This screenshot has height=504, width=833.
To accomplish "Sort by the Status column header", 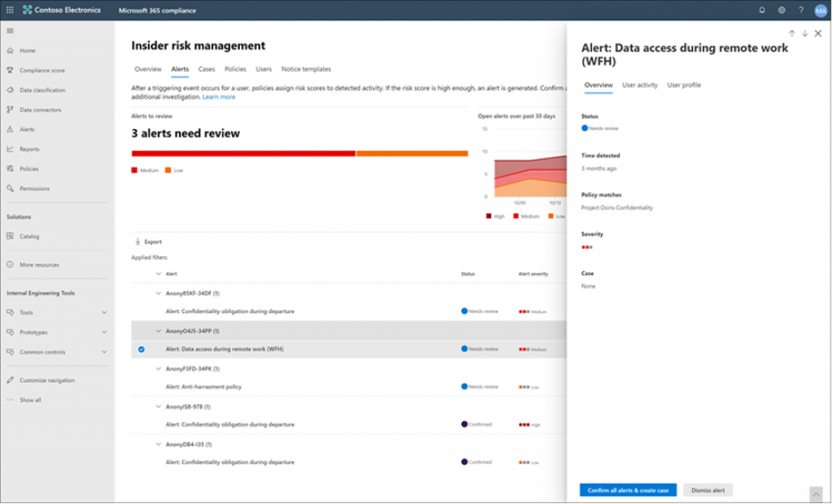I will point(468,274).
